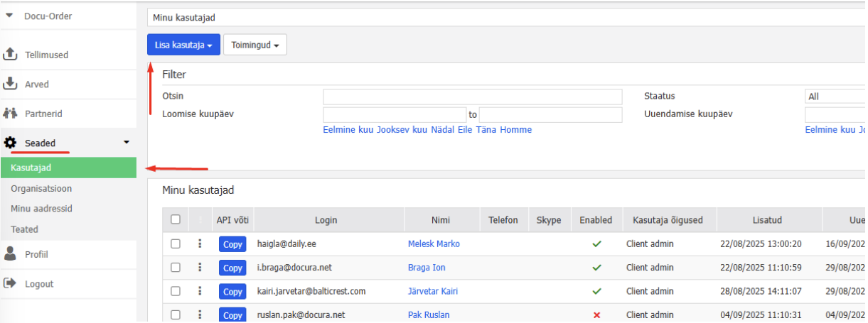Select all users with header checkbox

pyautogui.click(x=176, y=220)
